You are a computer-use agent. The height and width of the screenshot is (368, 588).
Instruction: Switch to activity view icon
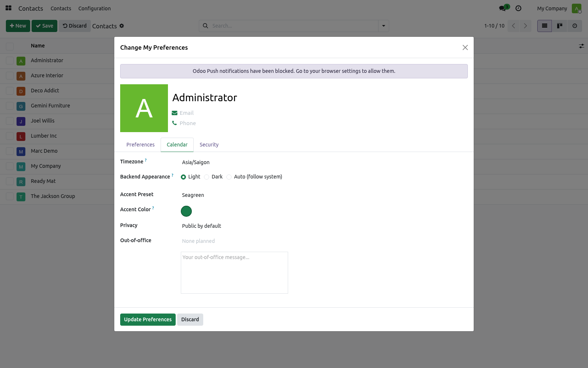[575, 26]
